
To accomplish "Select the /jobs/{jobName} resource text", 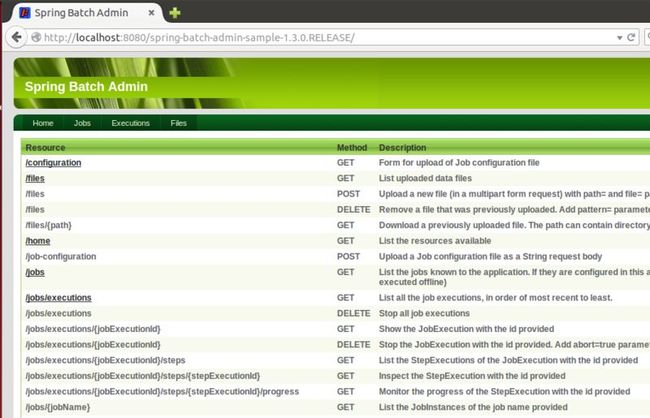I will 58,407.
